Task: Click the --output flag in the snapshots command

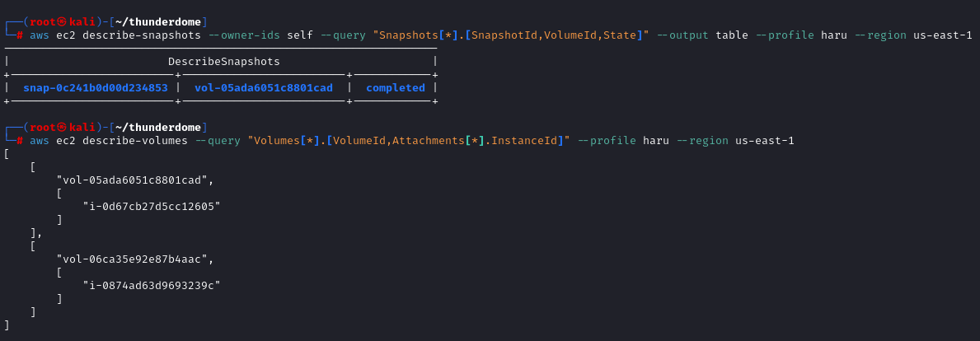Action: point(681,35)
